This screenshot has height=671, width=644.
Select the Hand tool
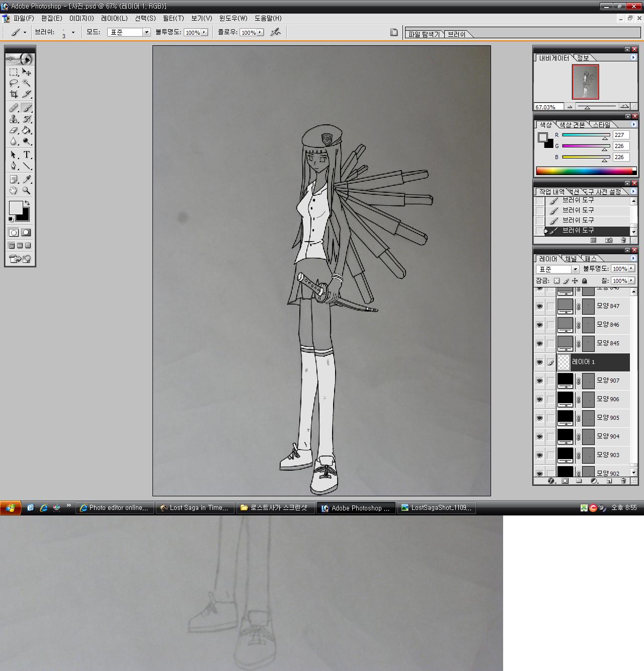(14, 190)
